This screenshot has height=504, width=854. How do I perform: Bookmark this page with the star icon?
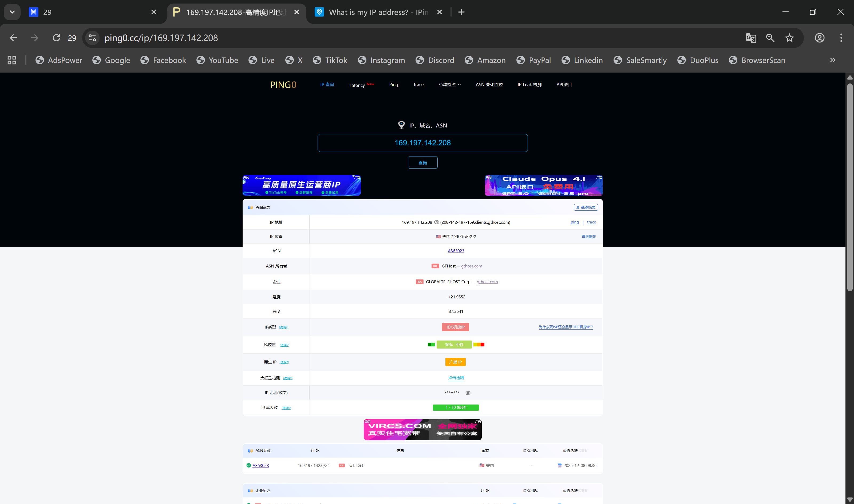tap(789, 38)
